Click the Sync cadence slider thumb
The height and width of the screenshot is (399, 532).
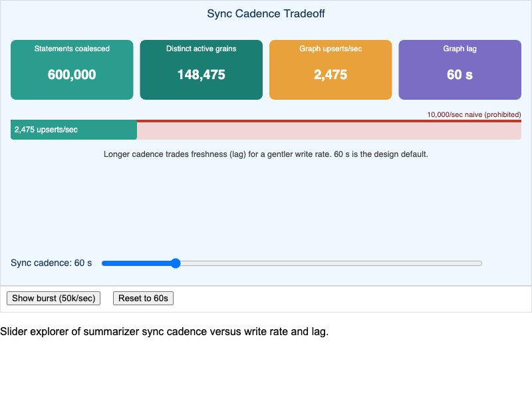(176, 263)
